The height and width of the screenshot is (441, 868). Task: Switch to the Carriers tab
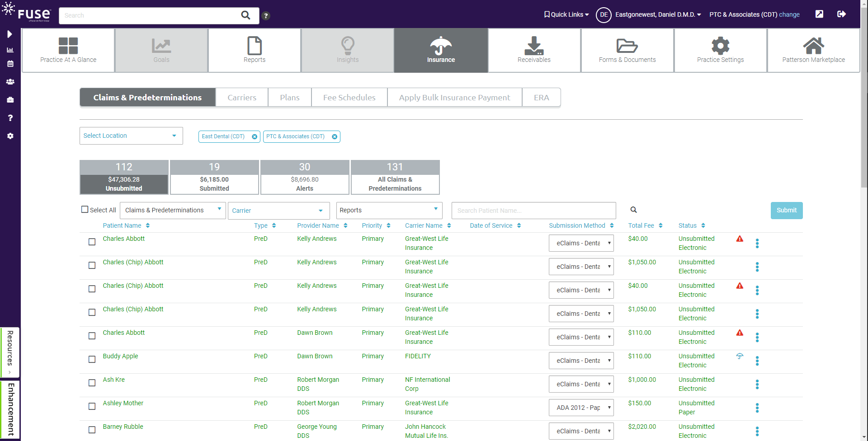(x=242, y=97)
